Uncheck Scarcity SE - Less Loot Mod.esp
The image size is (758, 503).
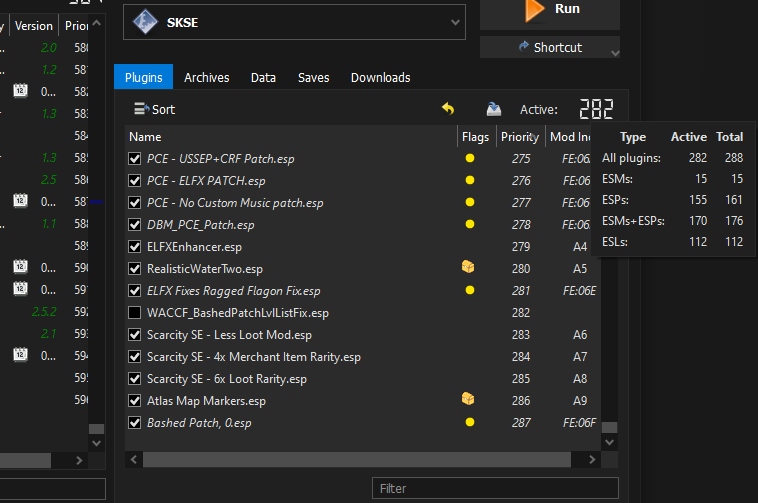[134, 335]
